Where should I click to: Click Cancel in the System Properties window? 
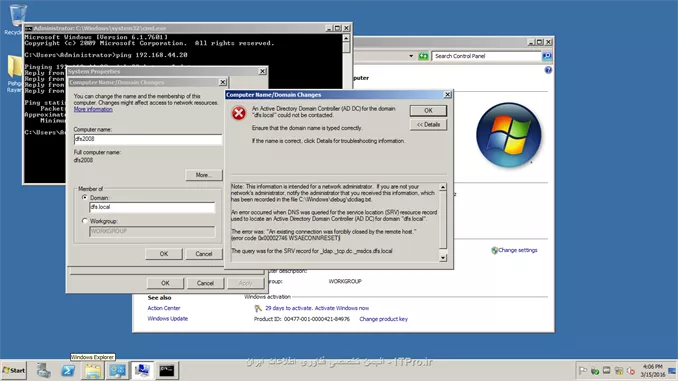coord(205,283)
